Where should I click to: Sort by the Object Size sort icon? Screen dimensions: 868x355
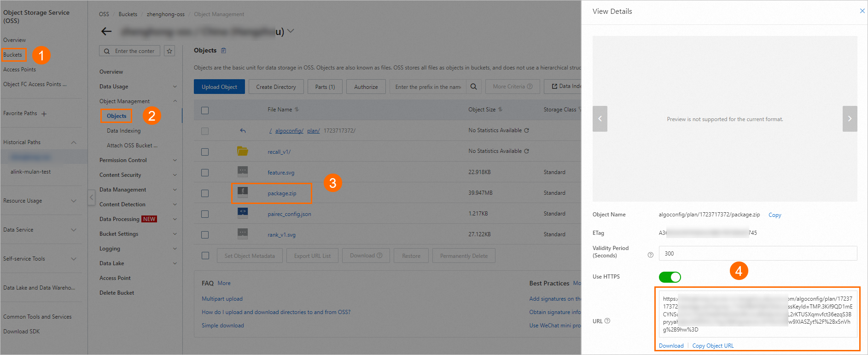click(x=500, y=110)
